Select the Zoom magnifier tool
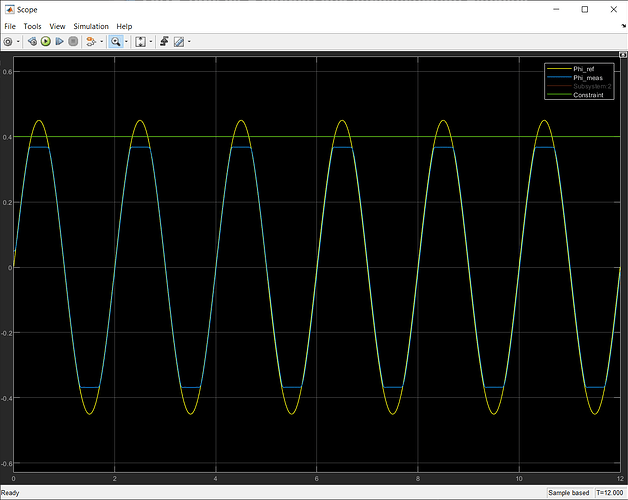Image resolution: width=628 pixels, height=500 pixels. pyautogui.click(x=115, y=42)
